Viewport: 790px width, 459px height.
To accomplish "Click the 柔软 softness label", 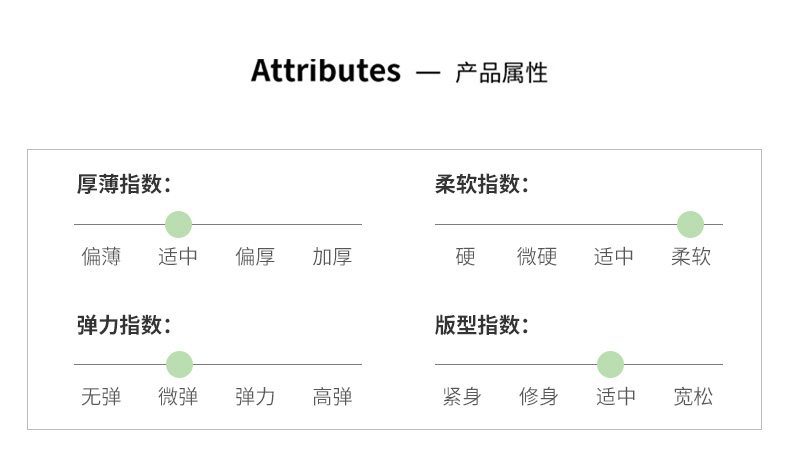I will [691, 257].
